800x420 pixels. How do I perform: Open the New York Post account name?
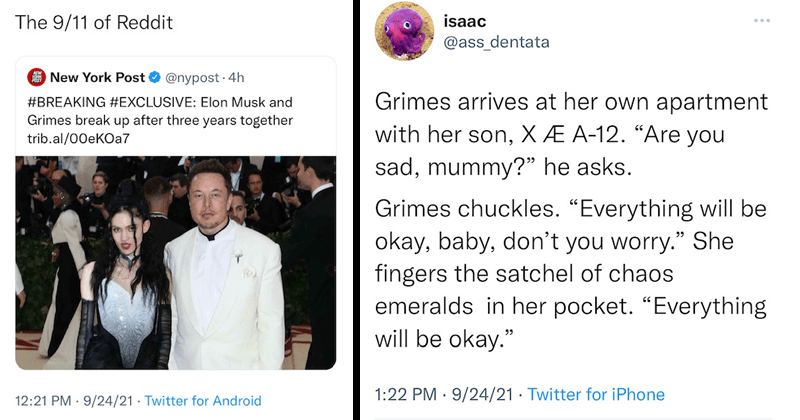(96, 77)
